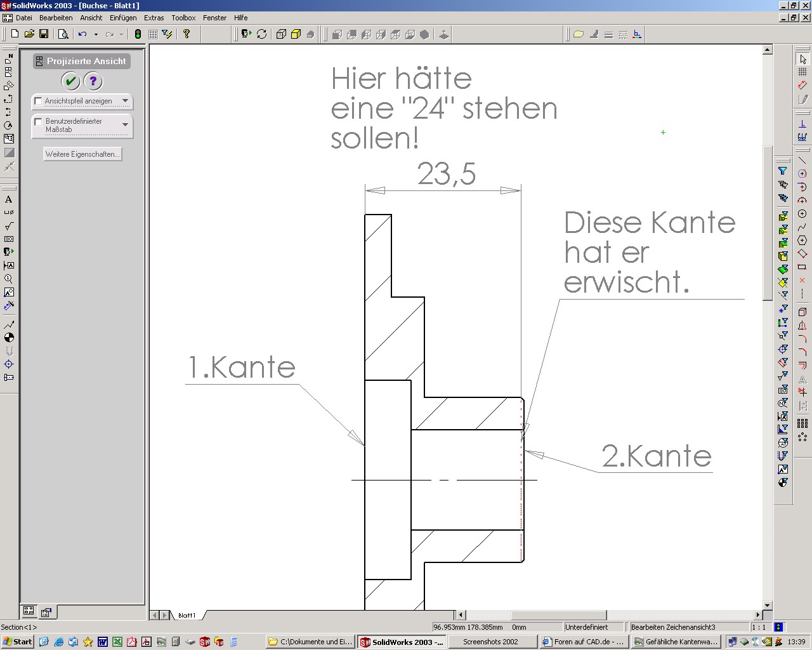
Task: Click the Select arrow cursor tool
Action: point(802,59)
